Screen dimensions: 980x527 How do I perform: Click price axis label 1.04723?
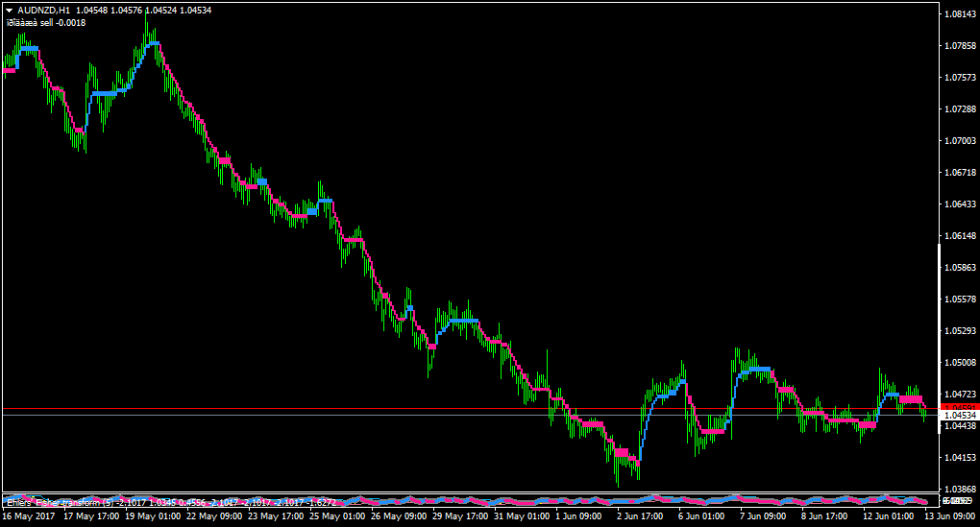tap(961, 395)
